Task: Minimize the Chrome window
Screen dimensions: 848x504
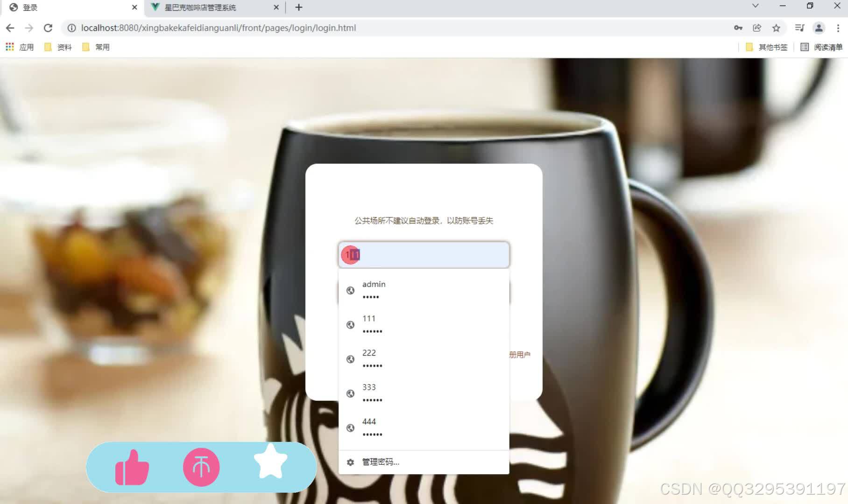Action: click(x=783, y=6)
